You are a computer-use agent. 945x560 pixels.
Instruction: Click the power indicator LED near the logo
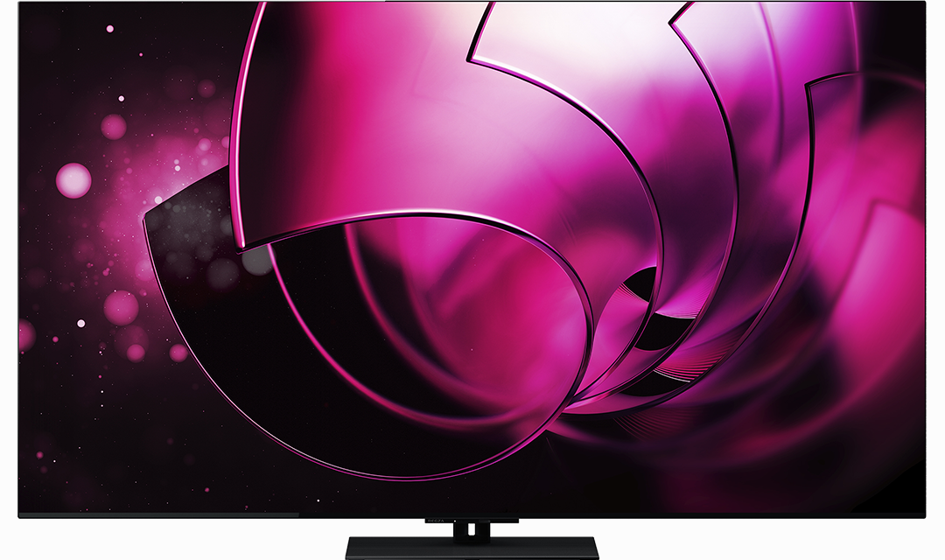coord(455,519)
